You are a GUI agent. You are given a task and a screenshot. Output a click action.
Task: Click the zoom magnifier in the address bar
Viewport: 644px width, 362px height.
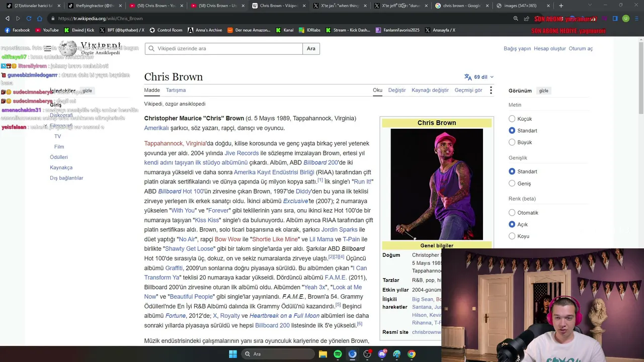[516, 19]
